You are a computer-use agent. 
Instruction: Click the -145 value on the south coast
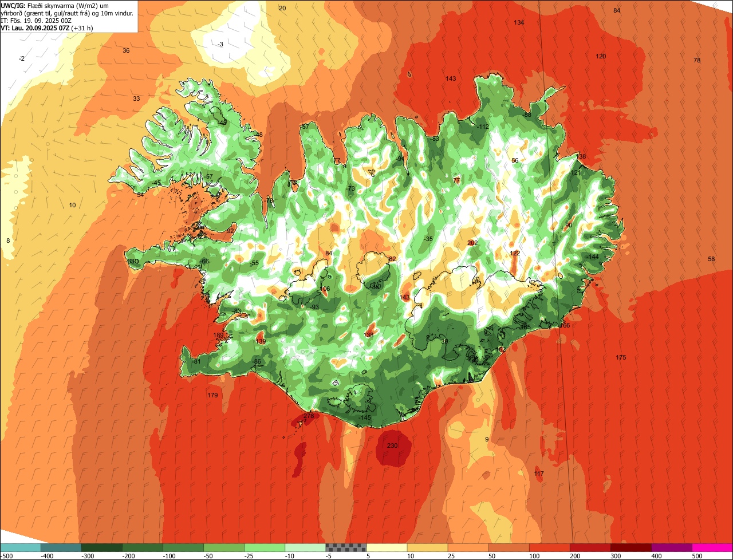tap(364, 417)
